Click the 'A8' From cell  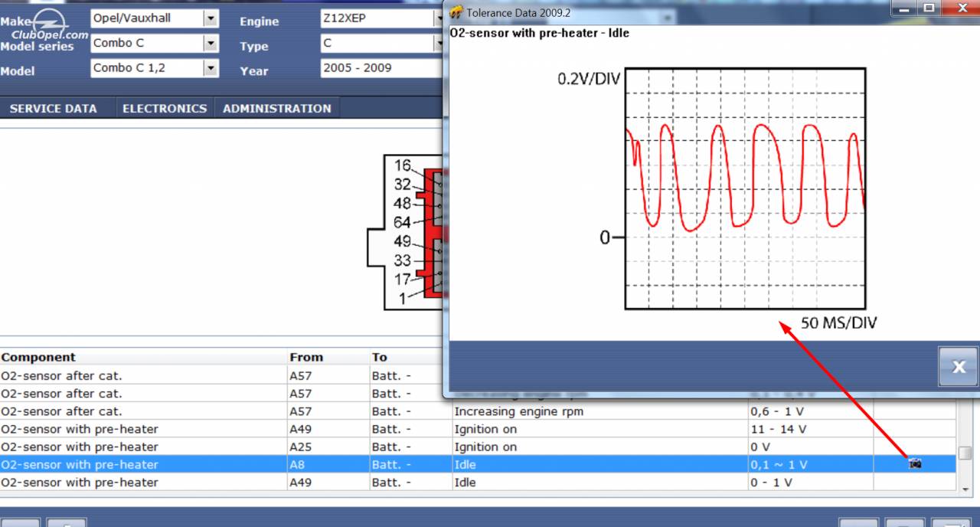297,464
